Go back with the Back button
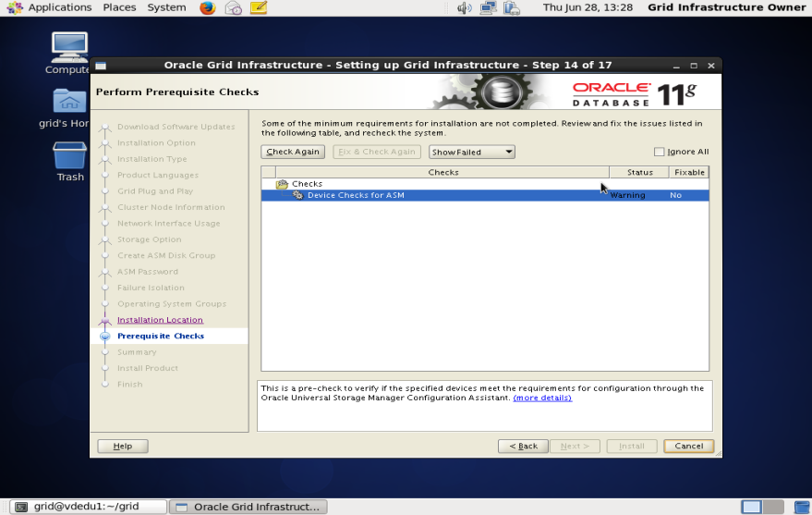812x515 pixels. pyautogui.click(x=523, y=446)
